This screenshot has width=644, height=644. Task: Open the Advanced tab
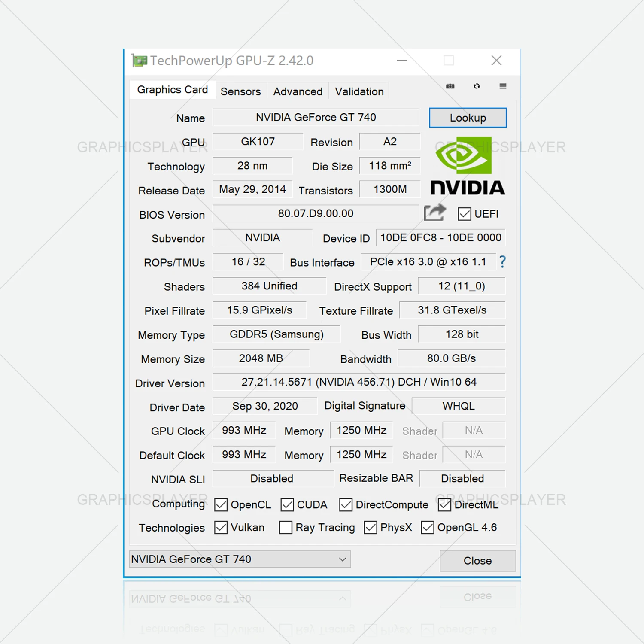pos(298,91)
